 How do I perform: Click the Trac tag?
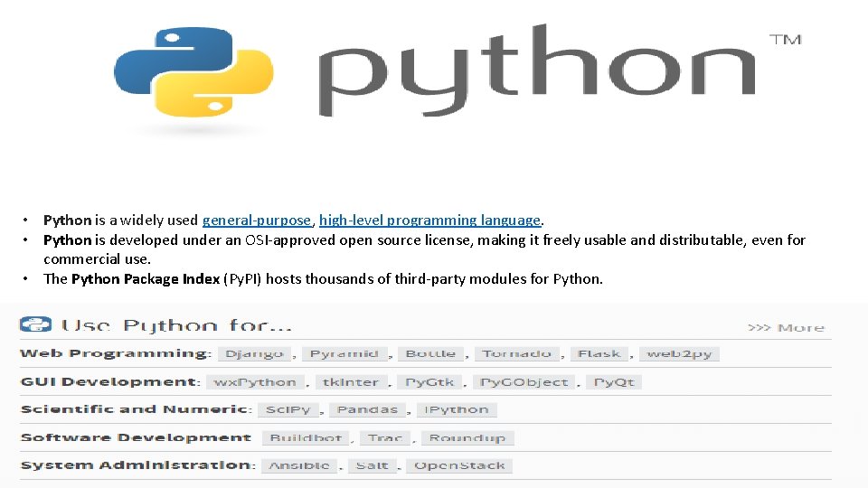(x=385, y=438)
